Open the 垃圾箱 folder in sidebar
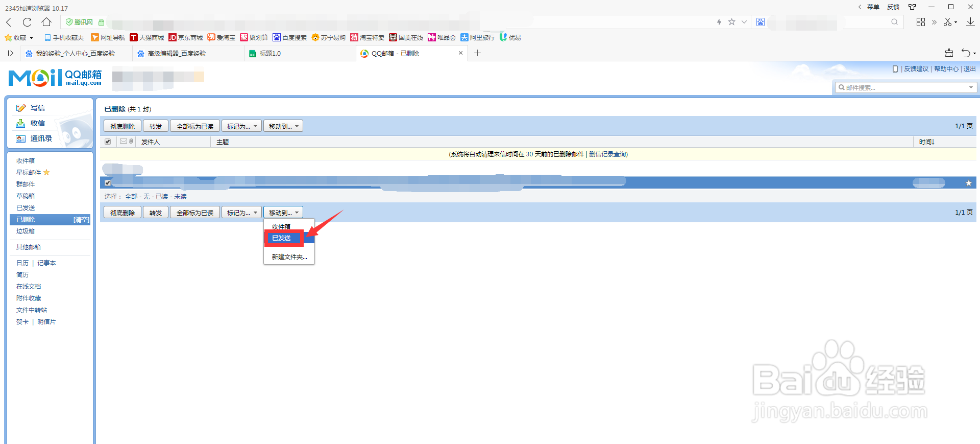This screenshot has width=980, height=444. (26, 231)
